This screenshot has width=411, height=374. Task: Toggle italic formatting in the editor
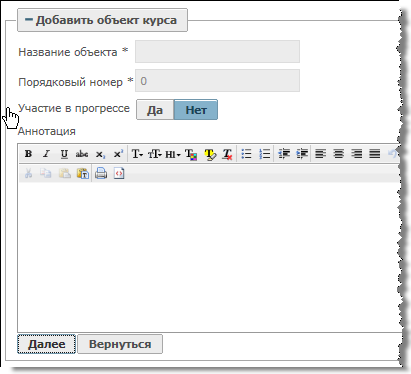[x=46, y=154]
